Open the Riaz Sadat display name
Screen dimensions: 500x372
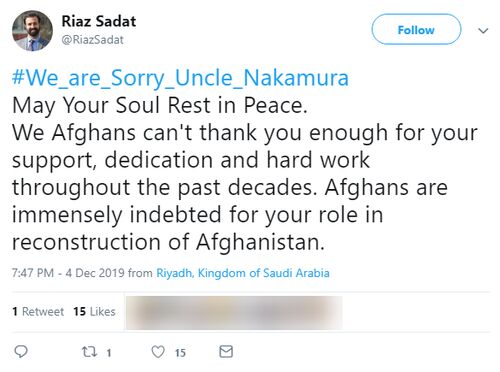point(99,21)
